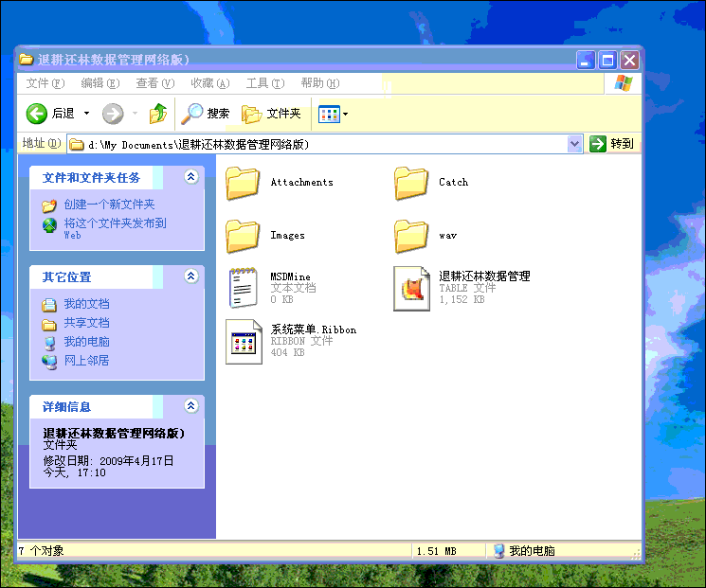Collapse the 其它位置 panel
Viewport: 706px width, 588px height.
point(190,276)
